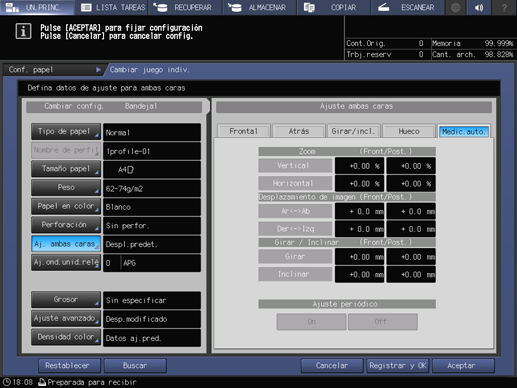Switch to the Frontal tab
This screenshot has width=517, height=388.
click(x=243, y=131)
